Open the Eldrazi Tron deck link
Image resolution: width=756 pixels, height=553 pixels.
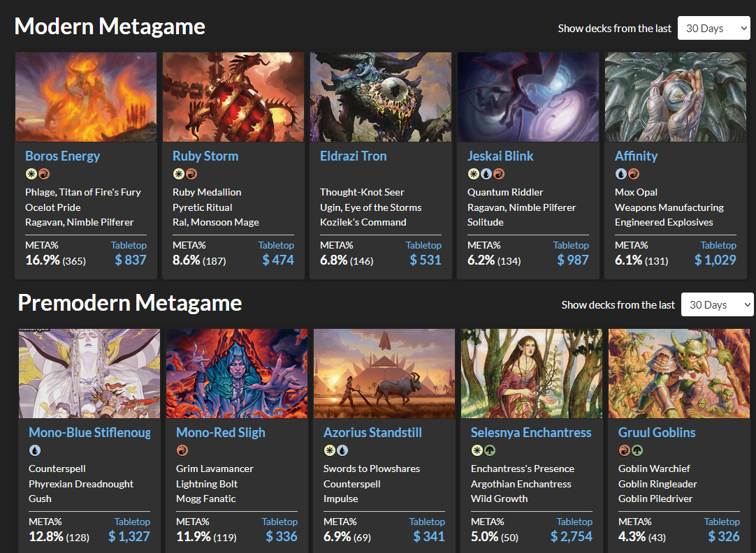(x=354, y=156)
